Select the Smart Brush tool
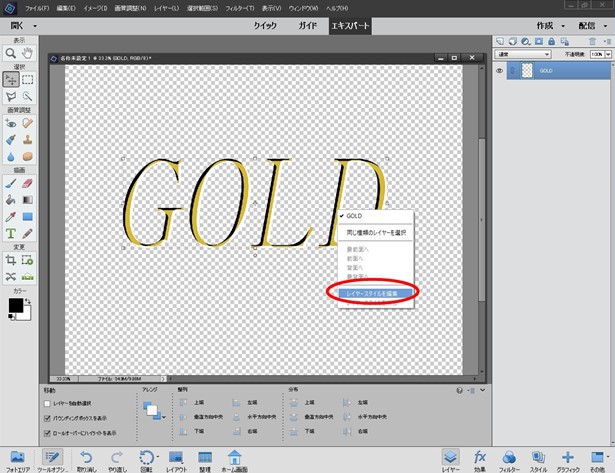615x473 pixels. [11, 140]
